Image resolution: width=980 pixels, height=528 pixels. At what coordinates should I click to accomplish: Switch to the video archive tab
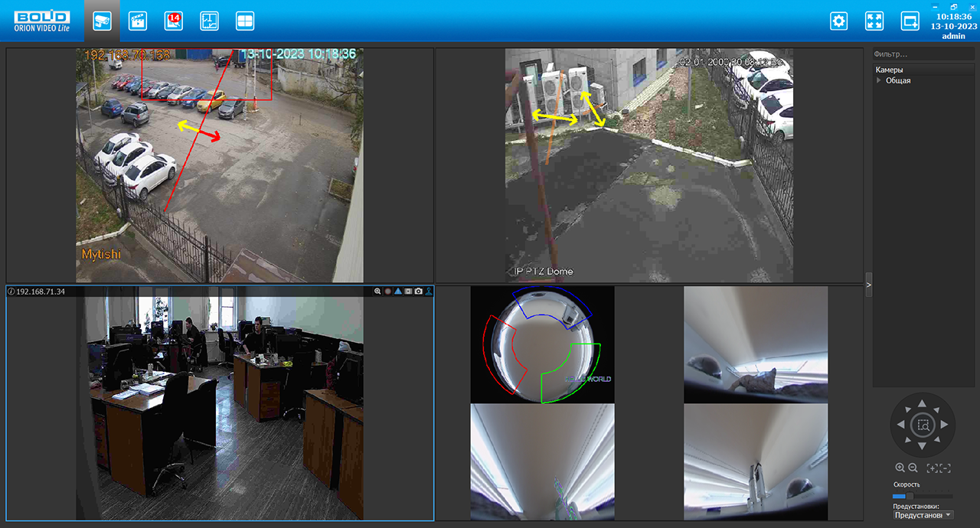(x=137, y=21)
